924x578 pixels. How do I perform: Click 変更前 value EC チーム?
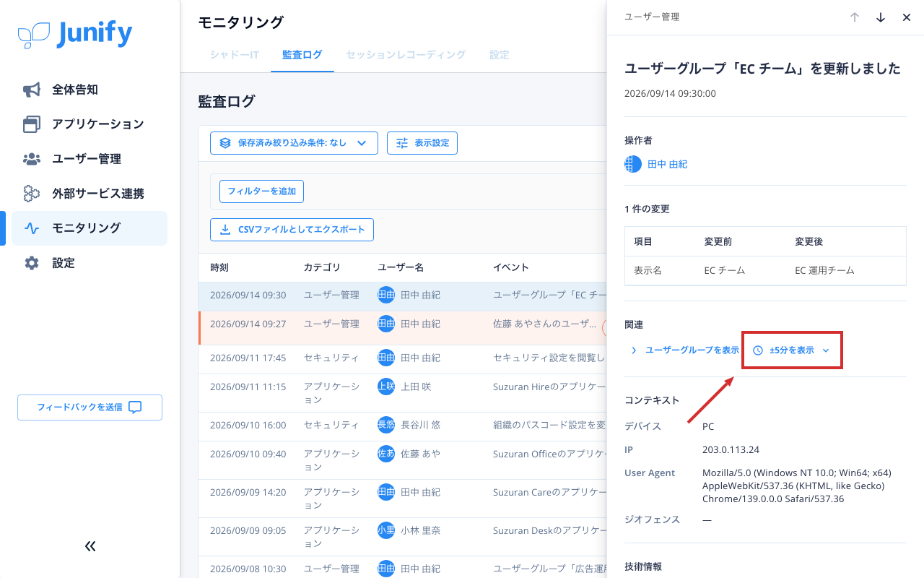tap(724, 271)
